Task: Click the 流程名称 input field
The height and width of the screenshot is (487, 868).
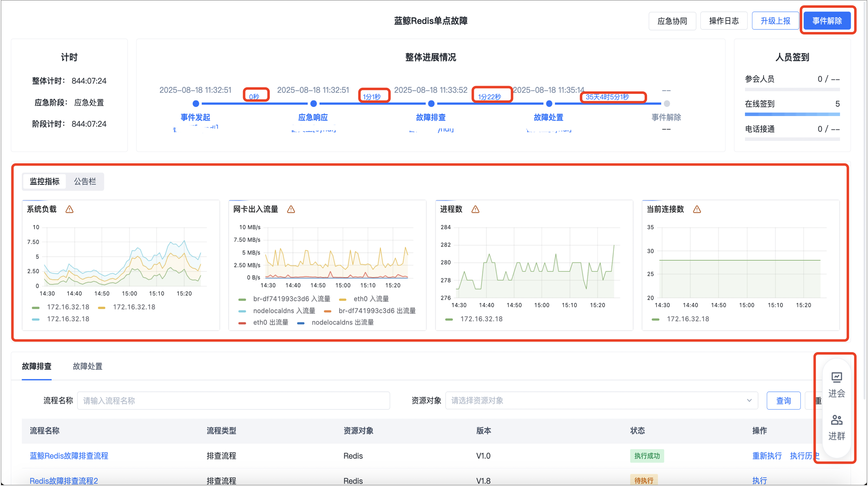Action: [x=233, y=401]
